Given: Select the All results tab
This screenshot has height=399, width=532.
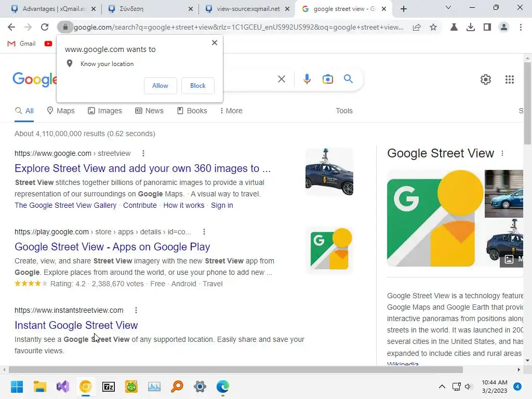Looking at the screenshot, I should click(24, 111).
